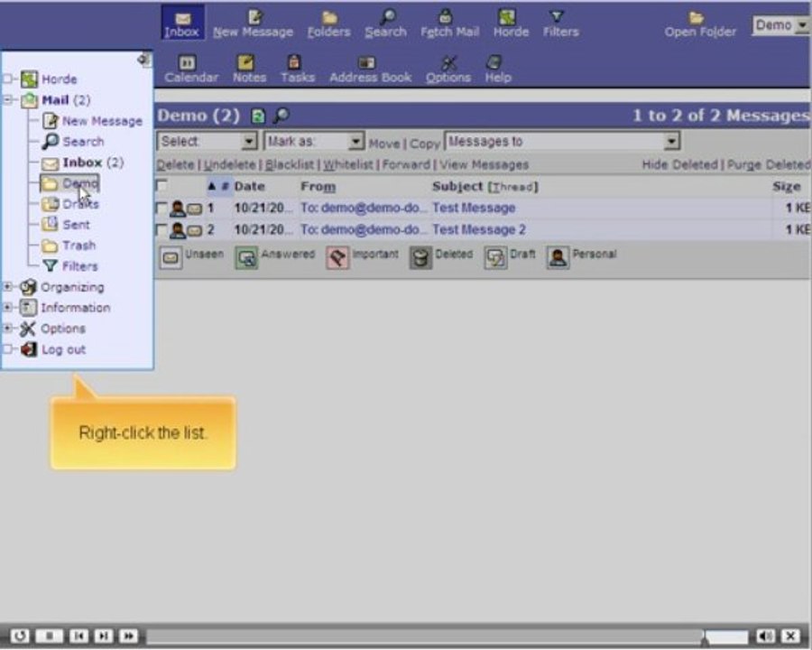This screenshot has width=812, height=650.
Task: Open the Folders toolbar icon
Action: 328,24
